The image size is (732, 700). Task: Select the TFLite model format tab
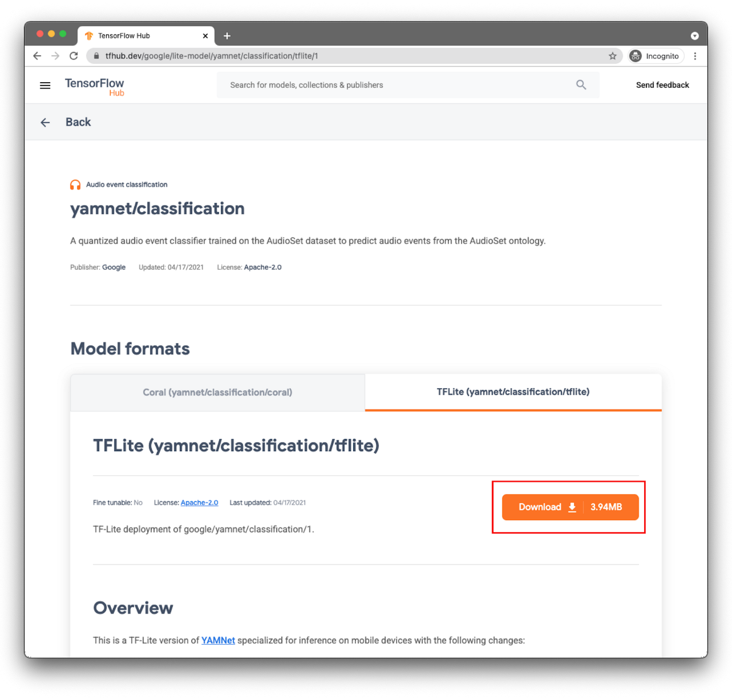[513, 392]
